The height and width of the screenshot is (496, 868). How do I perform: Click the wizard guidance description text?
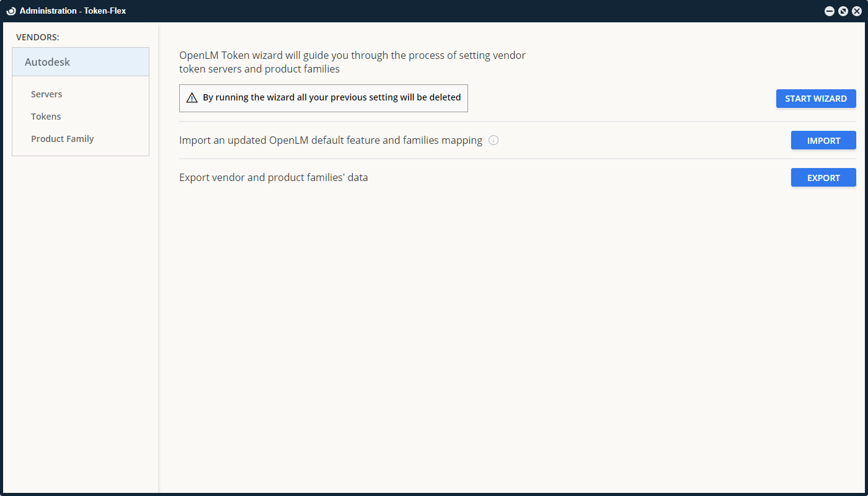pos(352,61)
